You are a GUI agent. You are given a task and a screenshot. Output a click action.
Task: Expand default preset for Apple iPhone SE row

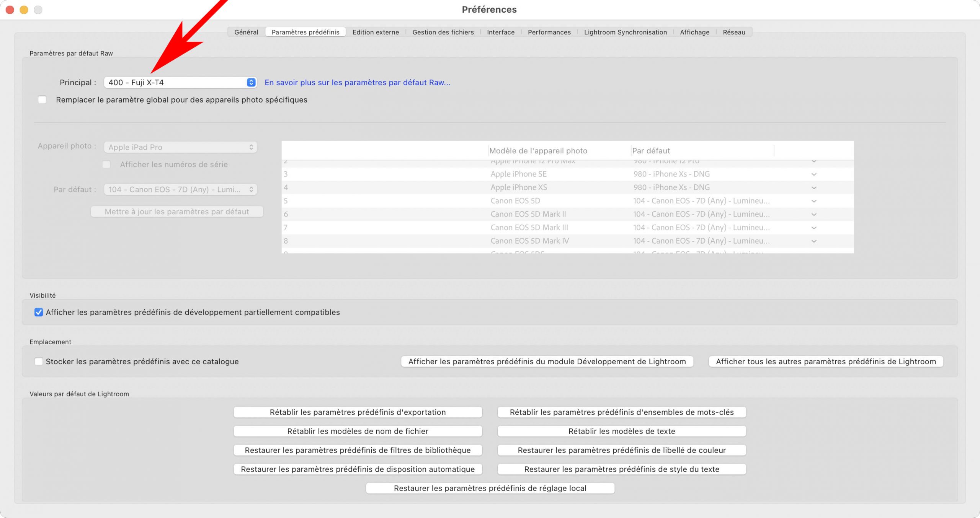coord(814,174)
